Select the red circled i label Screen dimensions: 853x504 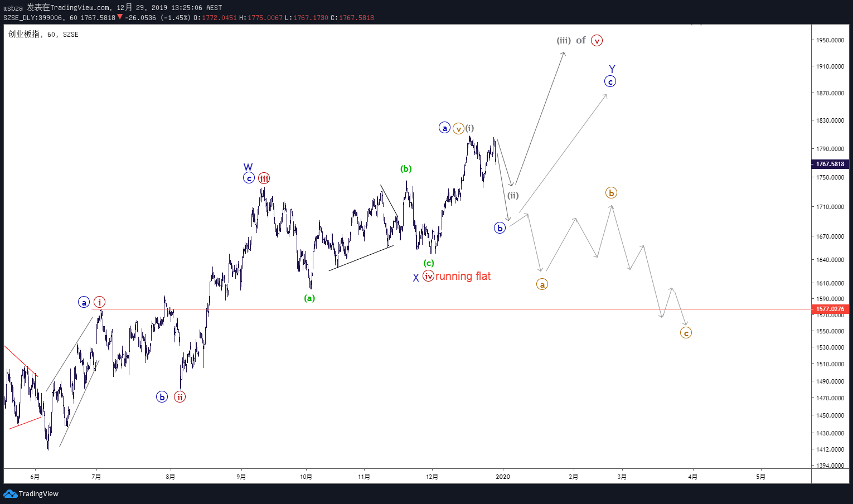click(99, 302)
